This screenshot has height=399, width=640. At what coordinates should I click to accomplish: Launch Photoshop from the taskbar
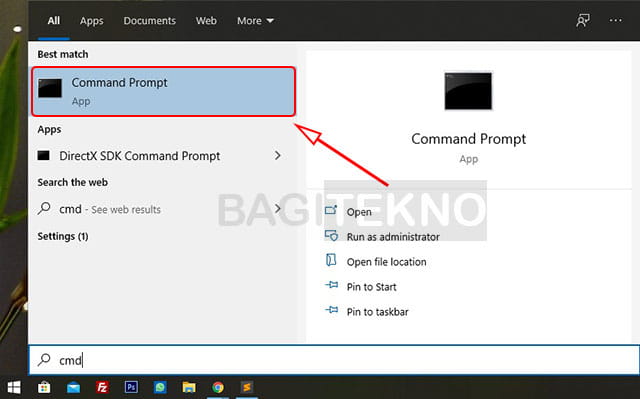(x=131, y=387)
